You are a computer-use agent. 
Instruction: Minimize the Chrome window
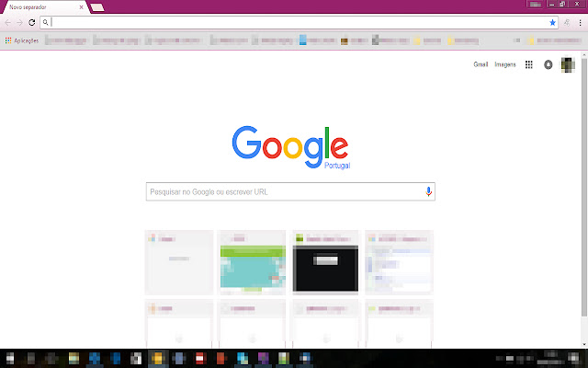point(551,4)
